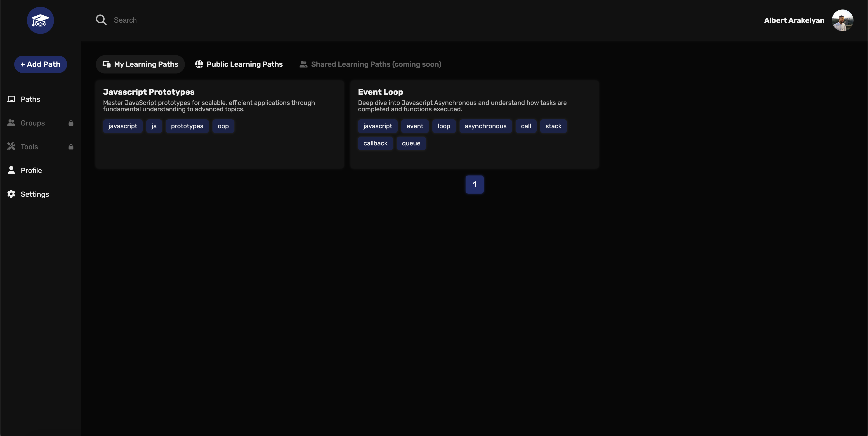Click javascript tag on Javascript Prototypes card
The height and width of the screenshot is (436, 868).
(x=123, y=126)
